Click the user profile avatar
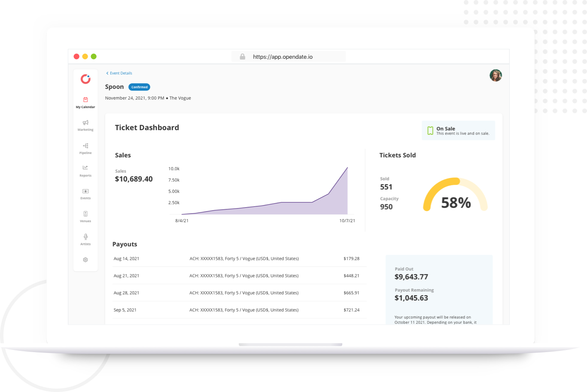587x392 pixels. 496,75
